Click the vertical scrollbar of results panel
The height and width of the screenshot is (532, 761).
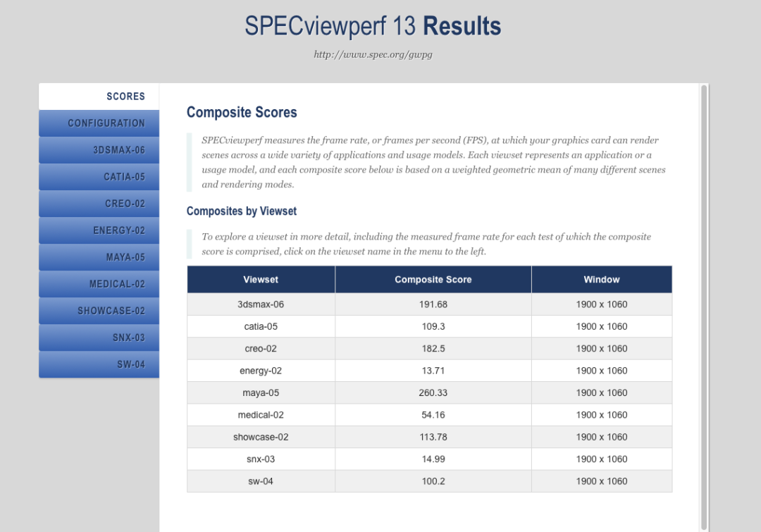point(704,307)
